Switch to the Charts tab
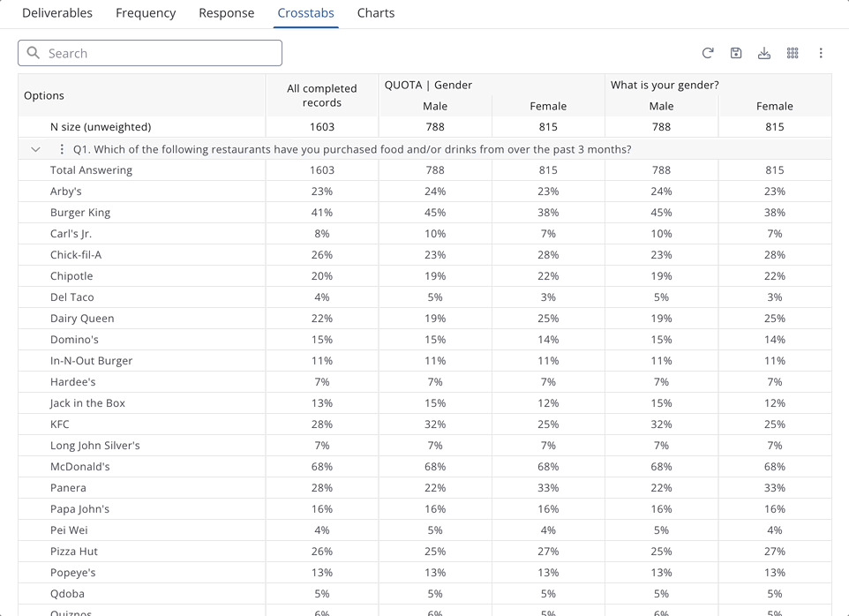 click(x=376, y=13)
